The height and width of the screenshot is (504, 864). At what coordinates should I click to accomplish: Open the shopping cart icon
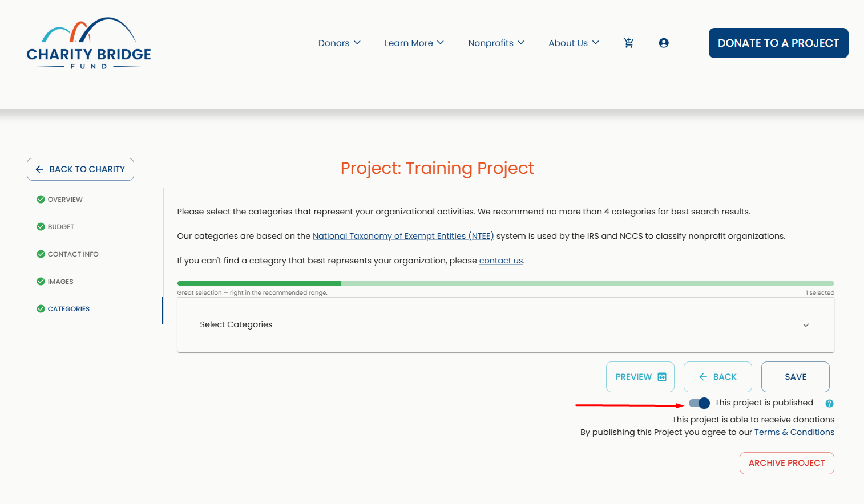(x=628, y=43)
